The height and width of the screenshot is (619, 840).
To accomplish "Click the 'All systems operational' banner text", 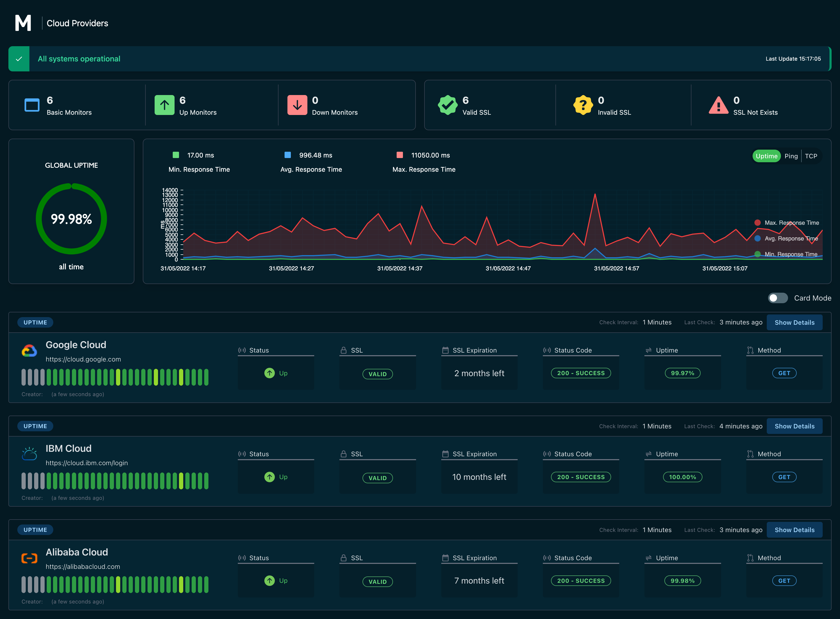I will click(79, 59).
